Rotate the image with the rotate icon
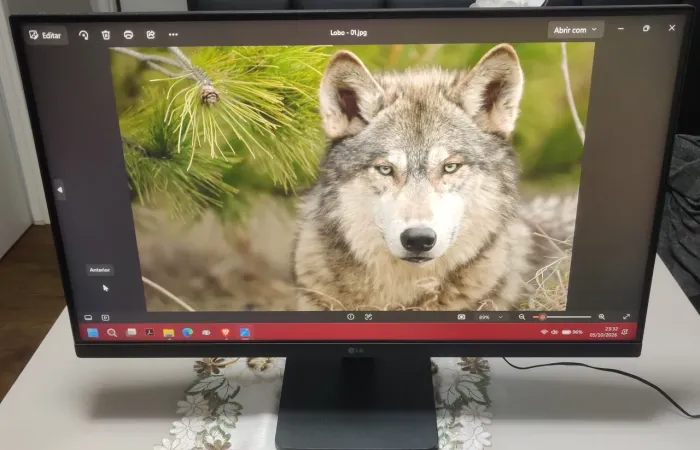The height and width of the screenshot is (450, 700). tap(83, 35)
